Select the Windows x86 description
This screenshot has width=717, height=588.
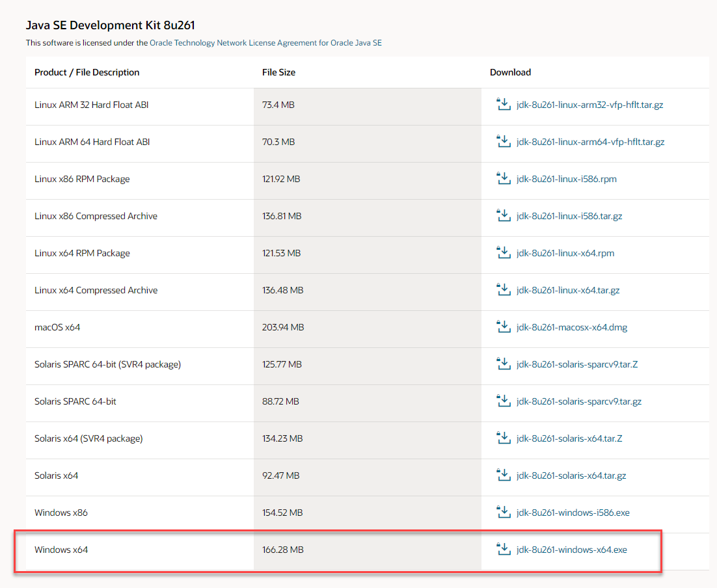pyautogui.click(x=61, y=512)
